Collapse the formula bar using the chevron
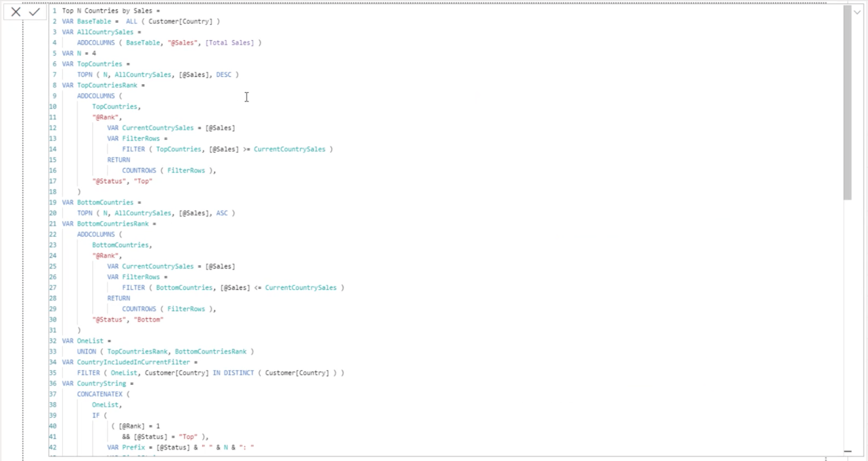The width and height of the screenshot is (868, 461). pyautogui.click(x=858, y=12)
